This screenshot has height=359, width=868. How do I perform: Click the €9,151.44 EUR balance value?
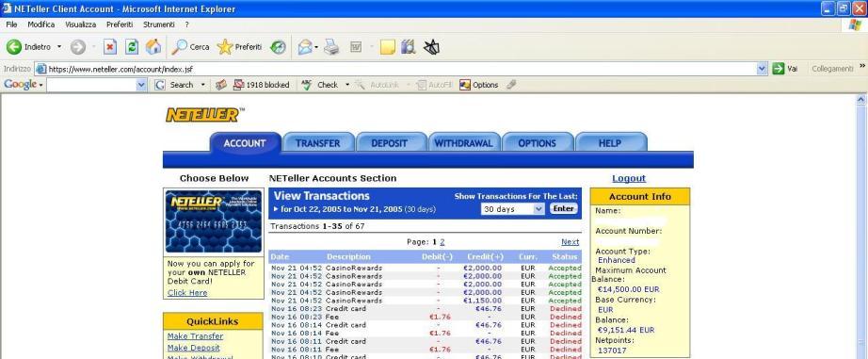pyautogui.click(x=626, y=330)
